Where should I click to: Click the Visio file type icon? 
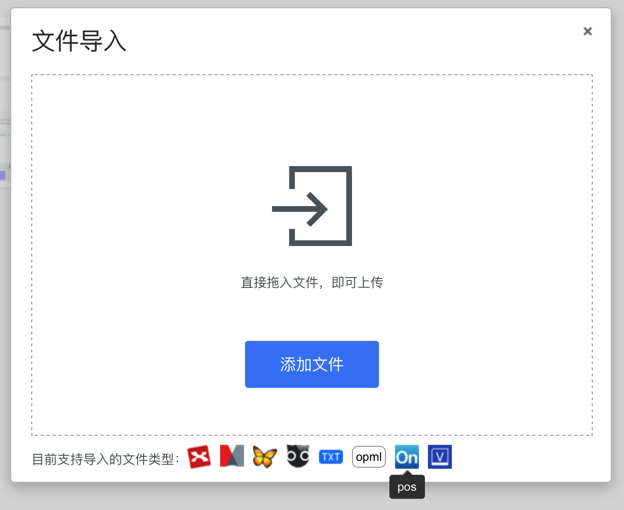pyautogui.click(x=440, y=457)
